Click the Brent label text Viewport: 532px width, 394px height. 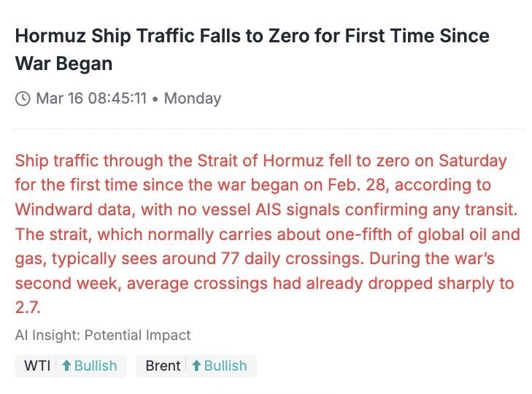[163, 366]
